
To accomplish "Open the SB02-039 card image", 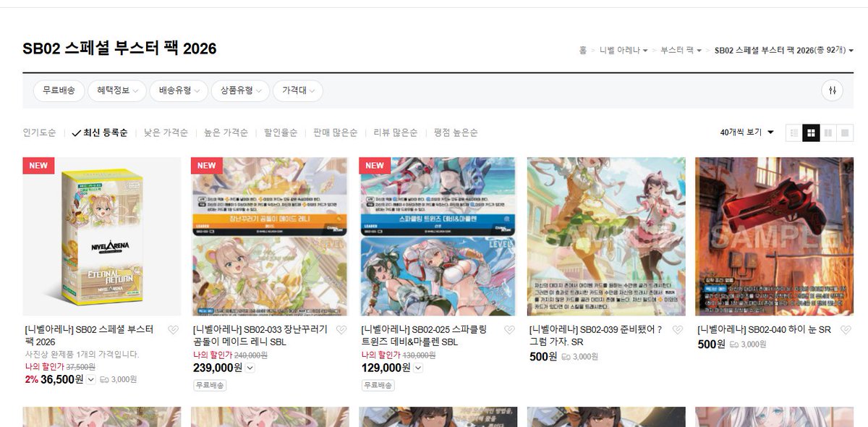I will point(606,237).
